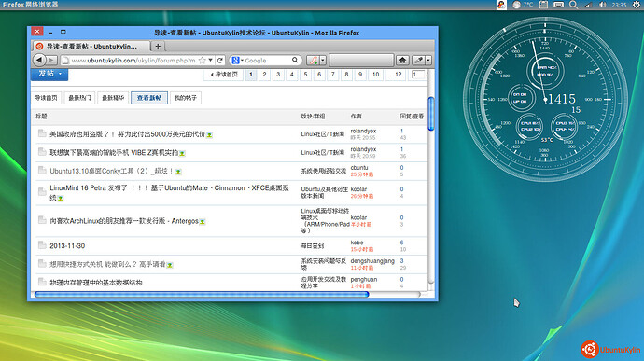Click the reply count 6 for 2013-11-30
Screen dimensions: 644x361
(x=401, y=243)
